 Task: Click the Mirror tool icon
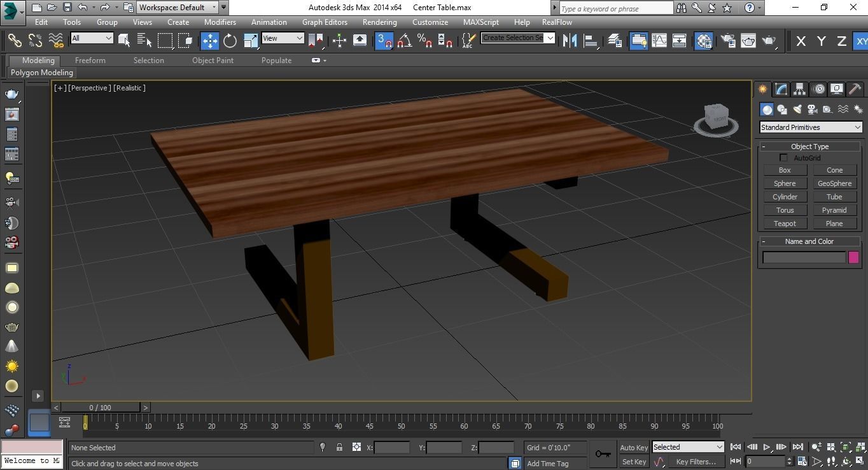pos(570,41)
